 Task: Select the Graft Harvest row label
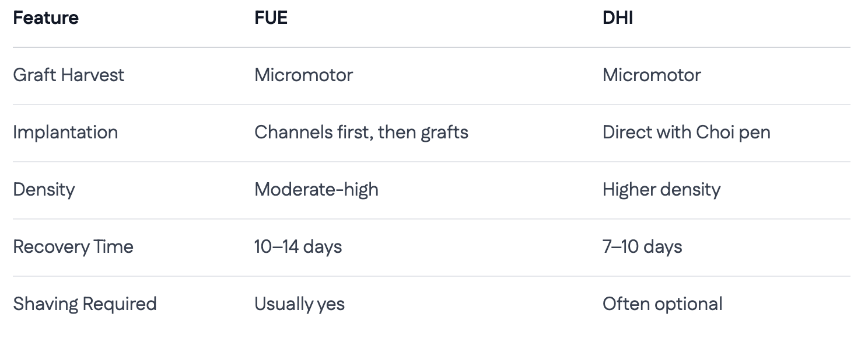(68, 75)
